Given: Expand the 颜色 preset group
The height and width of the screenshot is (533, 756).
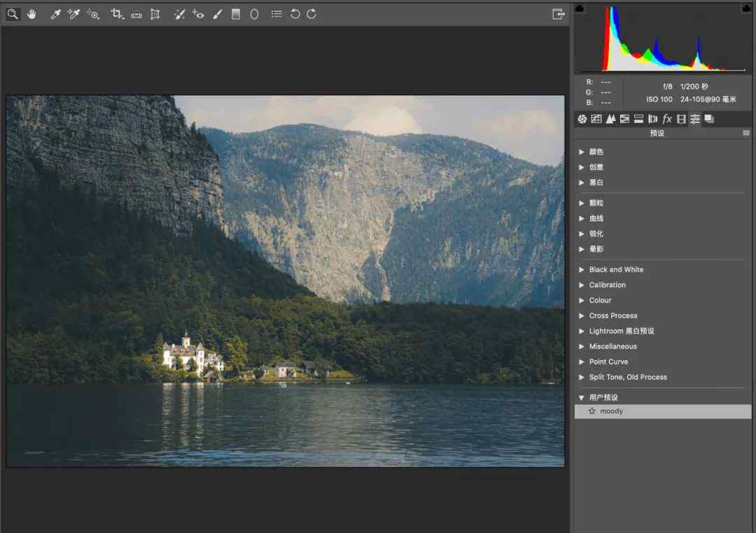Looking at the screenshot, I should pyautogui.click(x=582, y=152).
